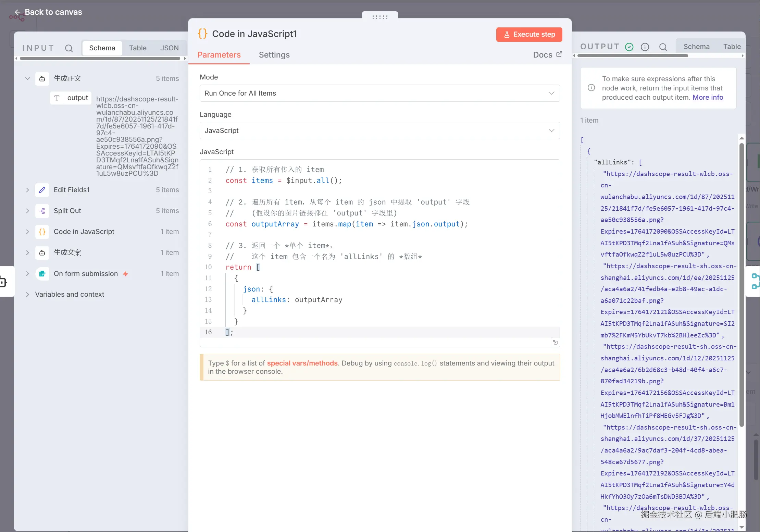Collapse the 生成正文 node tree

(27, 78)
